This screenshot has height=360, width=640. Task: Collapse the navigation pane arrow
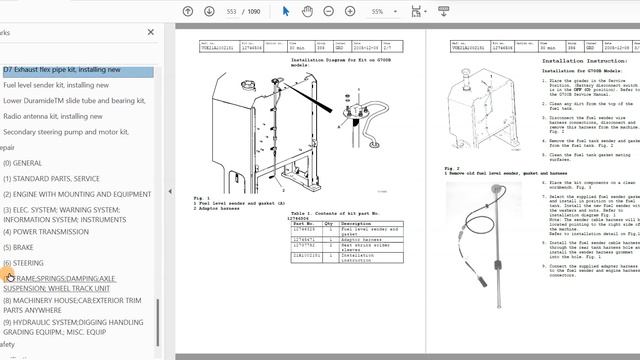coord(170,191)
